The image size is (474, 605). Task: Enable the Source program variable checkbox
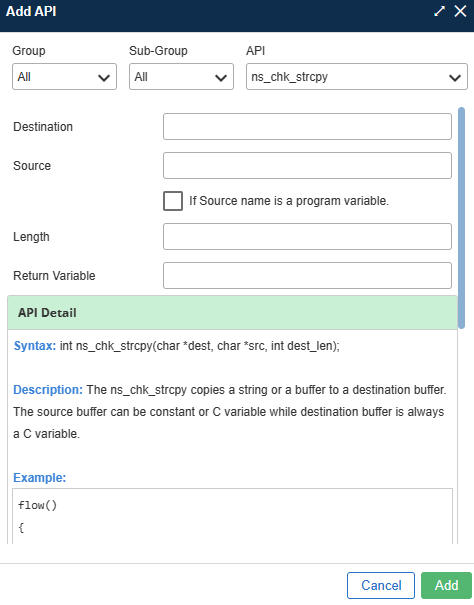[x=173, y=201]
